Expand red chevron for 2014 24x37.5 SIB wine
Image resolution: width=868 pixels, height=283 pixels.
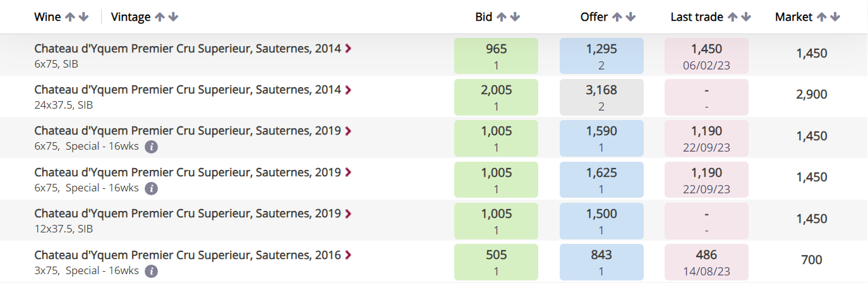click(348, 90)
